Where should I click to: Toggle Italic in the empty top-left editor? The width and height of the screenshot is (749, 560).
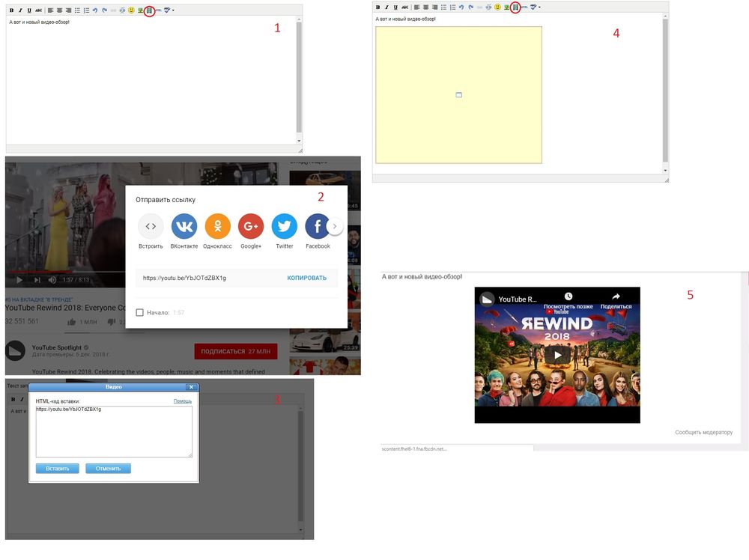tap(20, 10)
